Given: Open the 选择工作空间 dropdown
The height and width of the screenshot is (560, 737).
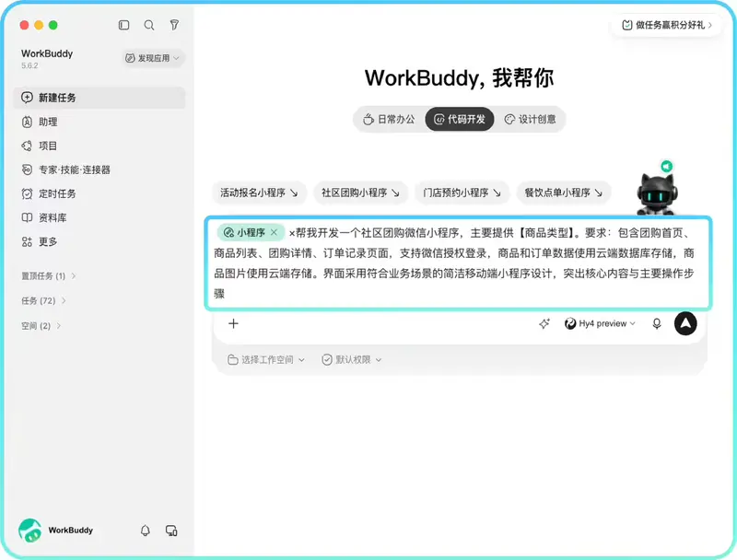Looking at the screenshot, I should click(266, 360).
